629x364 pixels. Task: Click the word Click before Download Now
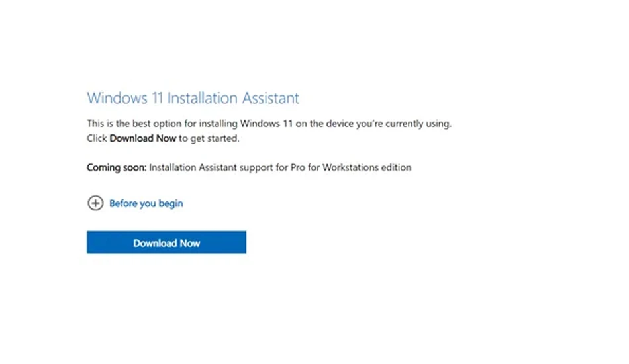(97, 138)
